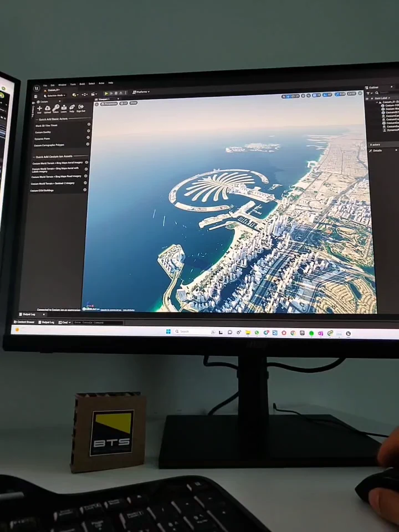The width and height of the screenshot is (399, 532).
Task: Open the Tools menu
Action: pos(73,84)
